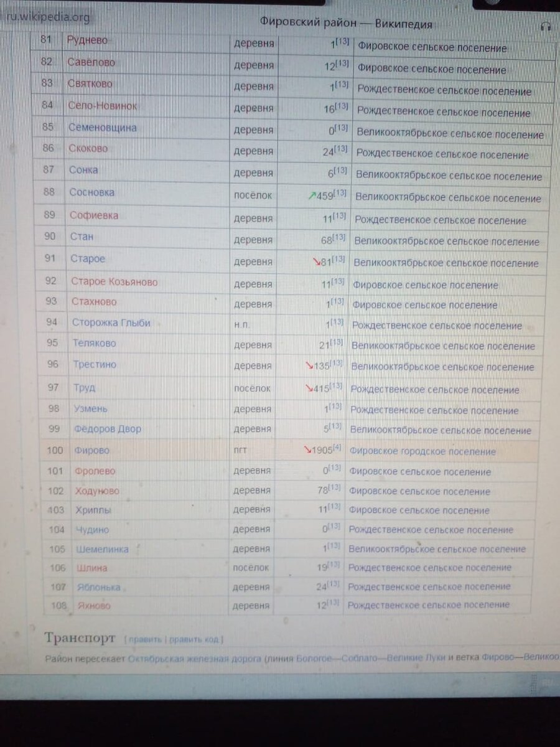Open the Стан village link
The height and width of the screenshot is (747, 560).
pos(82,237)
